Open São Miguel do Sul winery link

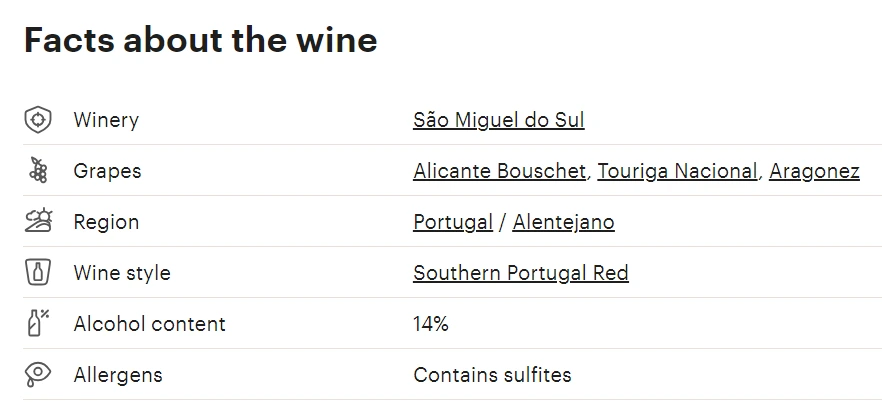point(498,120)
